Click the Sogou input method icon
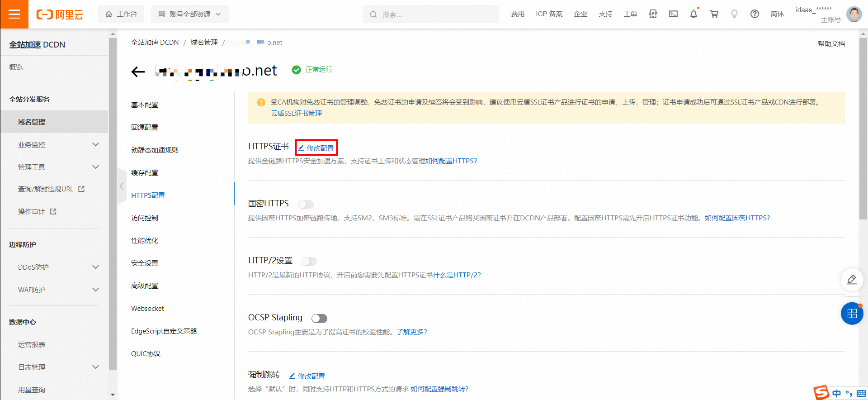The height and width of the screenshot is (400, 868). click(x=821, y=392)
